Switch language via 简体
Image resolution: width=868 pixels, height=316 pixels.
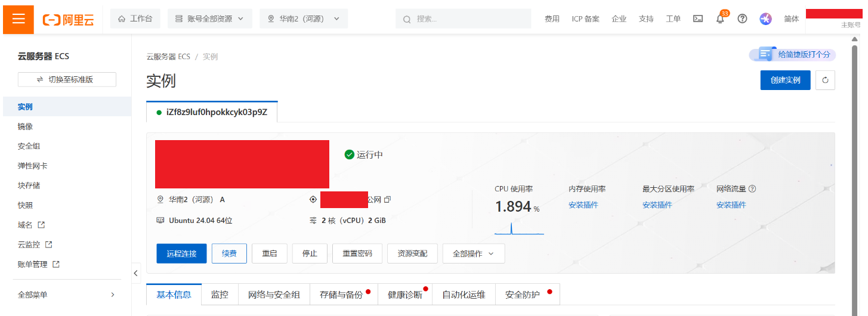tap(792, 19)
